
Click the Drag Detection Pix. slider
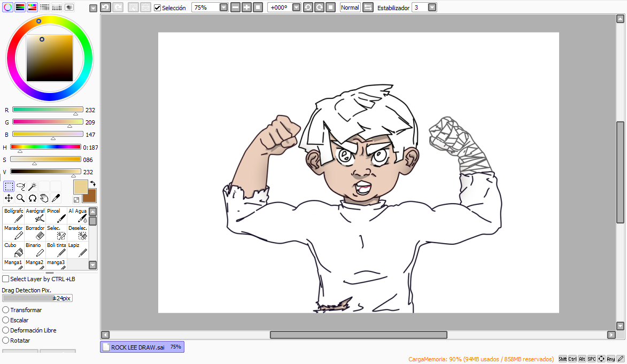(x=37, y=298)
